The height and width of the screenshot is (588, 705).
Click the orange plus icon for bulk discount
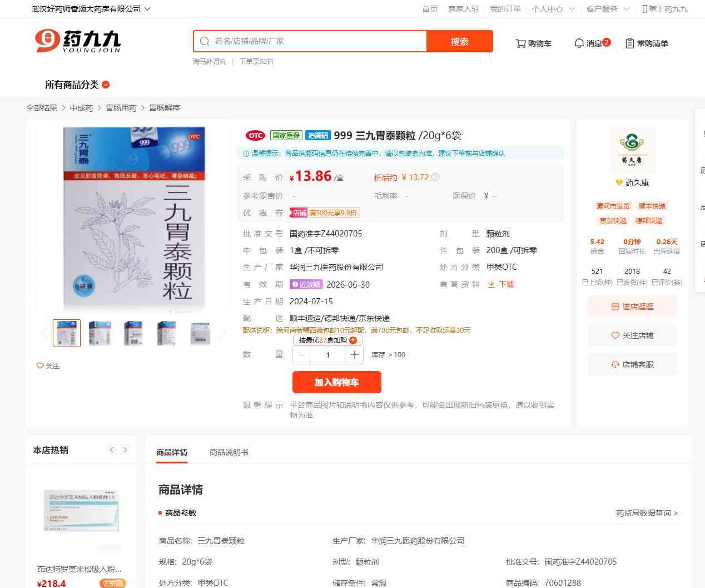pyautogui.click(x=353, y=340)
